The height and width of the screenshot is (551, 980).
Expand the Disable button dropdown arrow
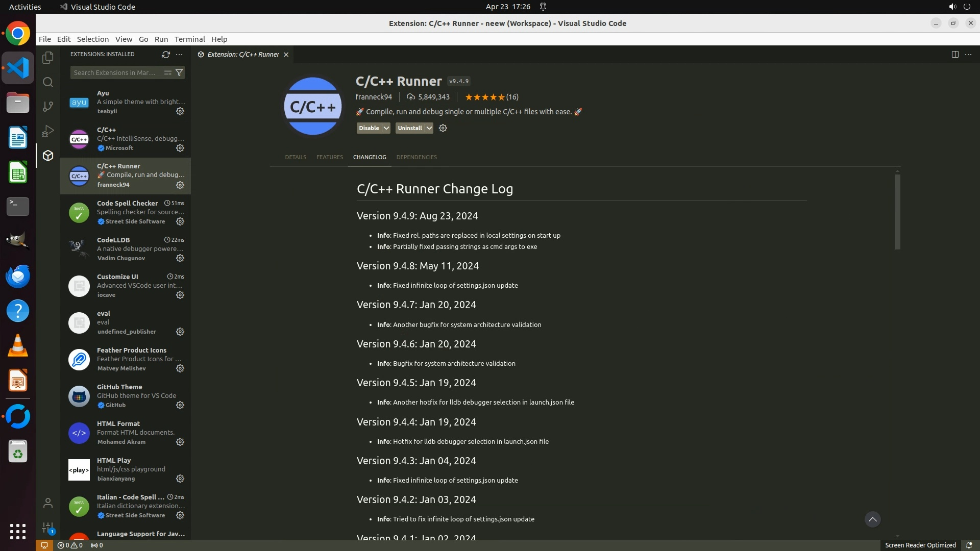click(386, 128)
